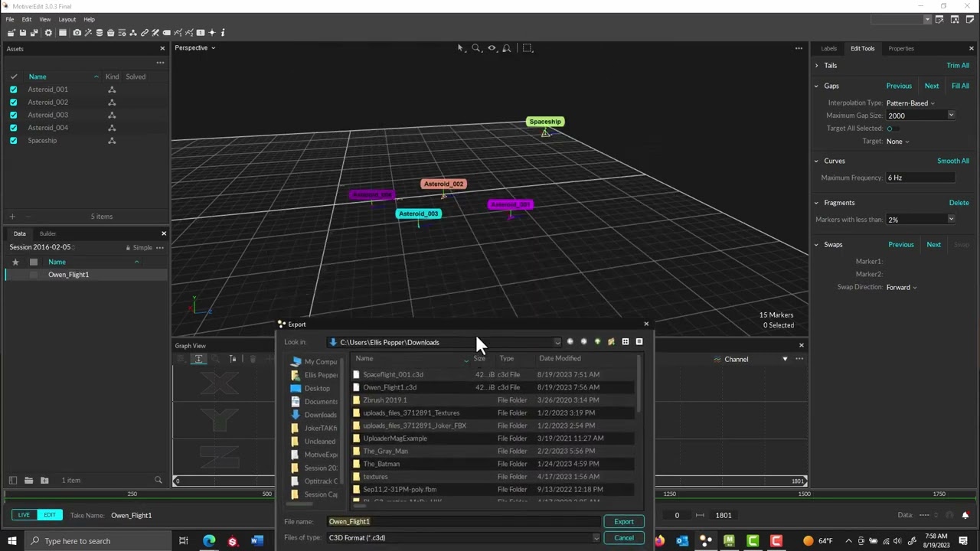Image resolution: width=980 pixels, height=551 pixels.
Task: Uncheck the Asteroid_004 asset checkbox
Action: pyautogui.click(x=13, y=128)
